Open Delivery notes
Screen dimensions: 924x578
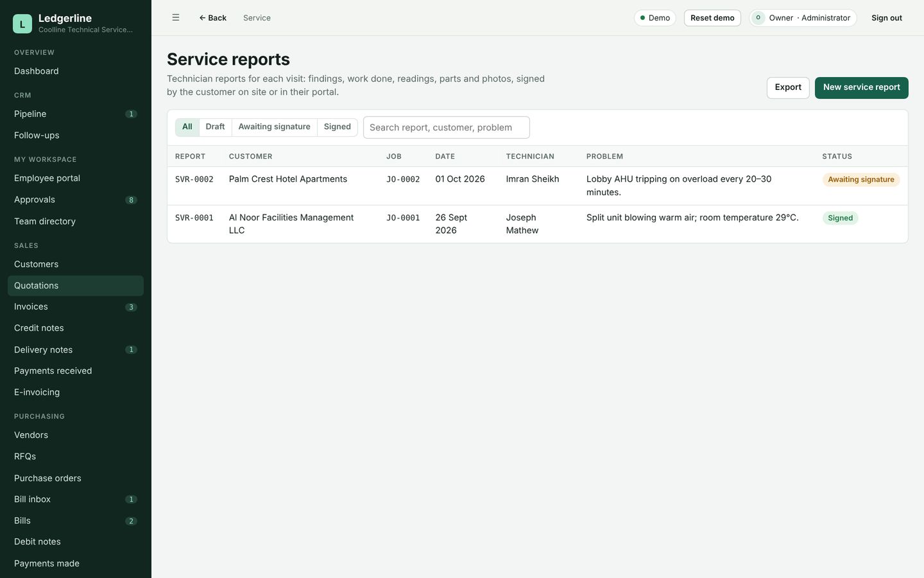click(76, 350)
